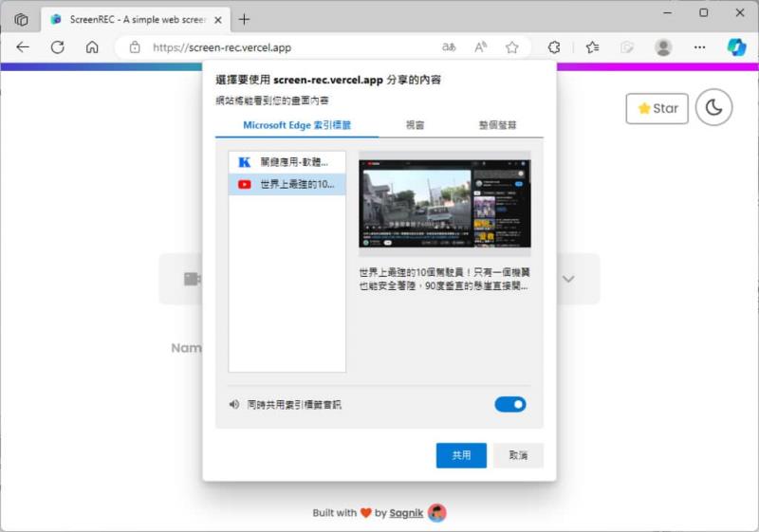Click the 共用 share button
Screen dimensions: 759x532
point(461,455)
